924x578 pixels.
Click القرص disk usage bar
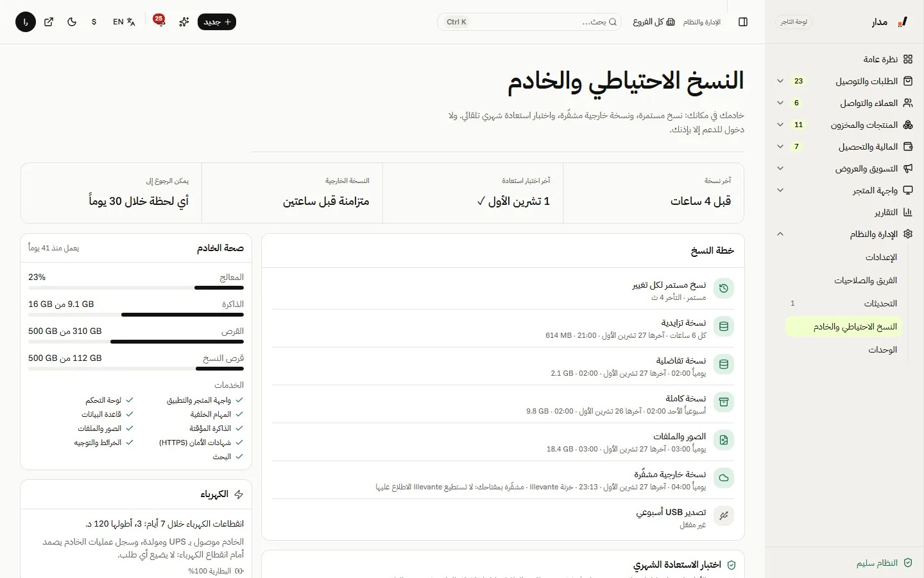tap(136, 342)
